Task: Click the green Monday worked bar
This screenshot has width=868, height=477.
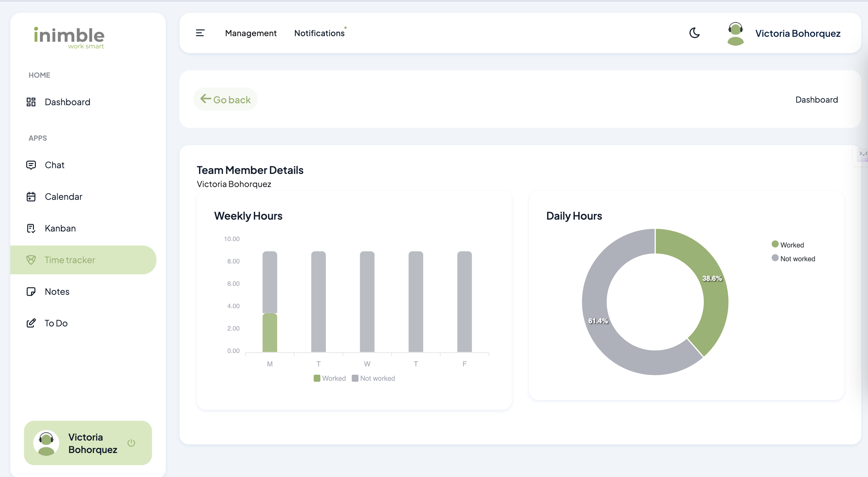Action: pyautogui.click(x=269, y=332)
